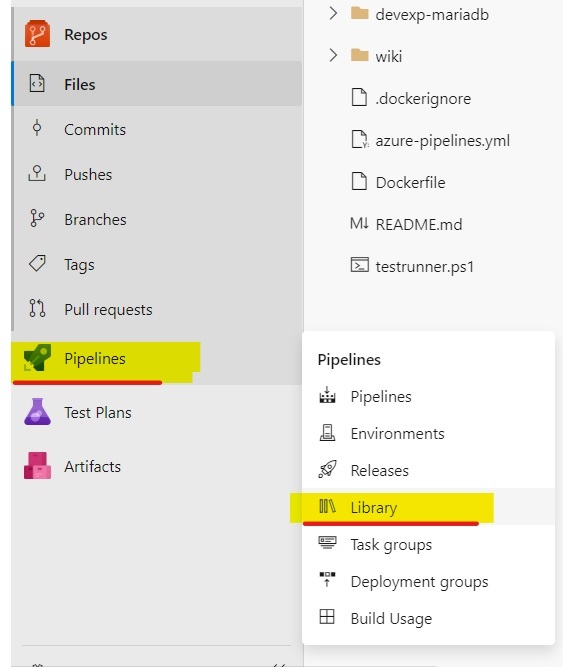Click the azure-pipelines.yml YAML file icon

[x=360, y=139]
